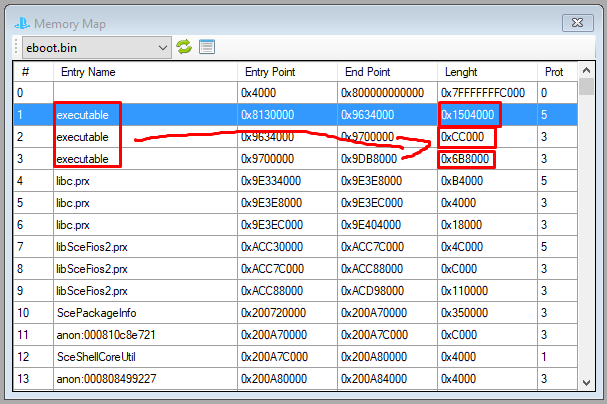Viewport: 607px width, 404px height.
Task: Click the scrollbar down arrow
Action: click(586, 382)
